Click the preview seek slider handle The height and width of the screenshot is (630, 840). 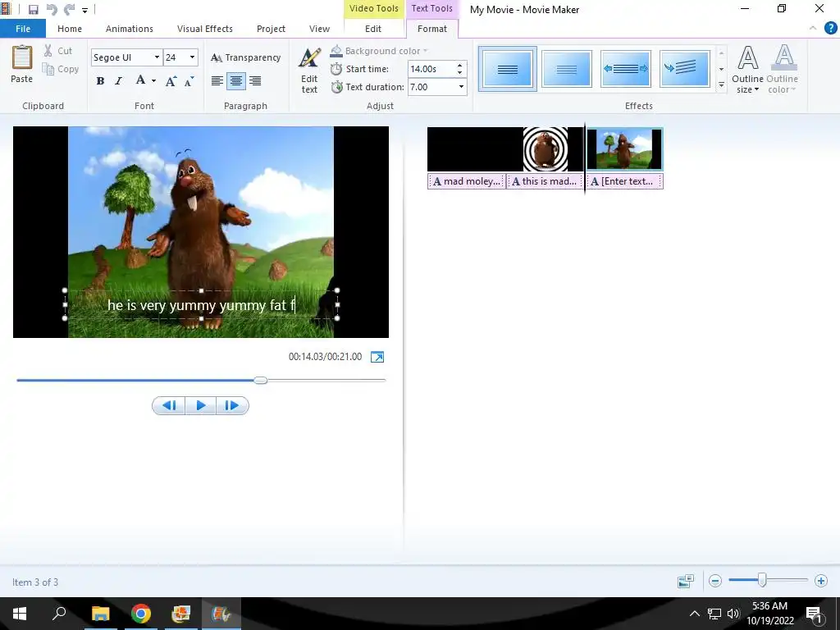tap(260, 381)
